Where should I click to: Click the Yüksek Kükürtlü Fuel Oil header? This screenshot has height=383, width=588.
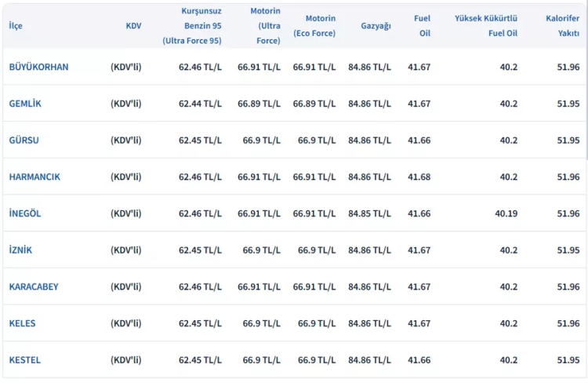click(486, 26)
